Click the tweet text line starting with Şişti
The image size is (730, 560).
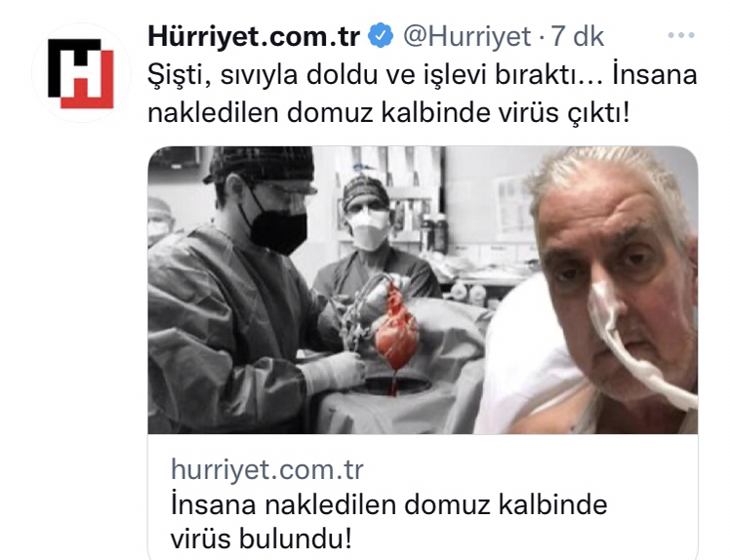tap(423, 75)
